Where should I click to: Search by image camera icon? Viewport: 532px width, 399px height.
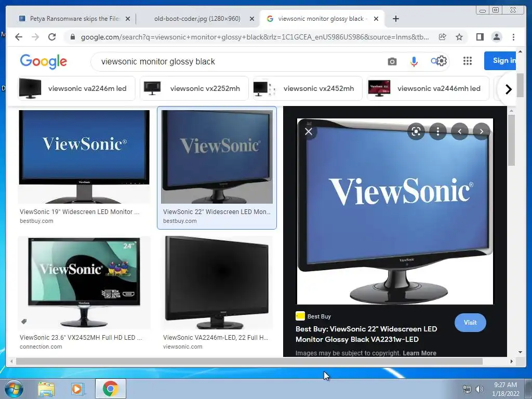coord(392,62)
